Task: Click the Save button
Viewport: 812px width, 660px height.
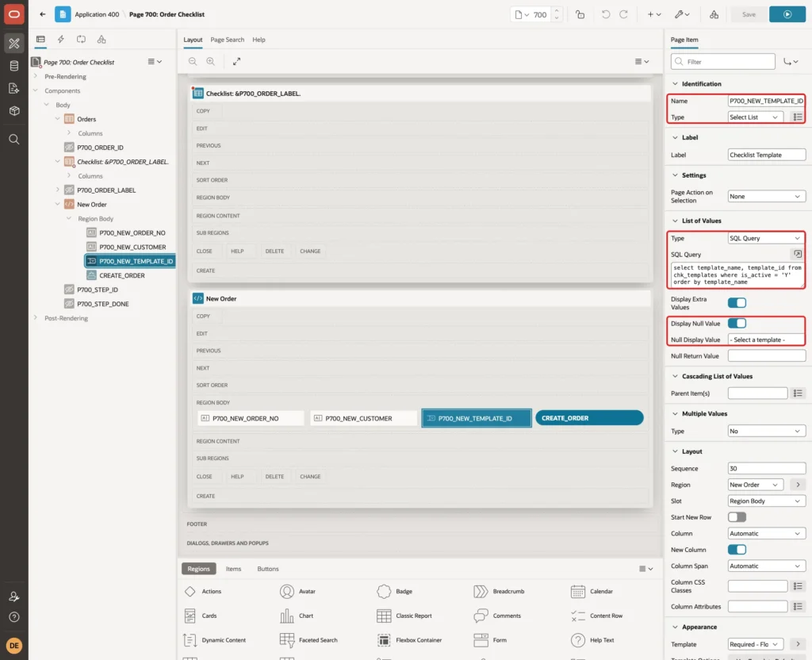Action: point(749,14)
